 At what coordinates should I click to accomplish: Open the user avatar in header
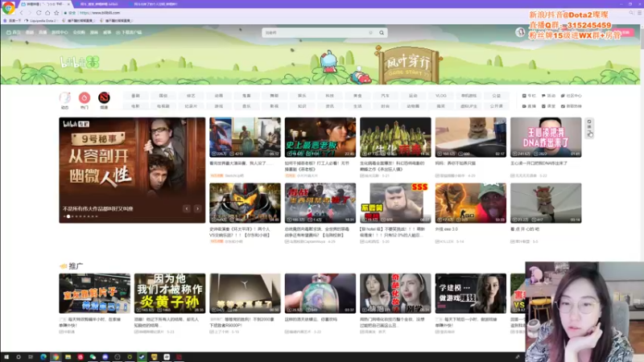520,32
